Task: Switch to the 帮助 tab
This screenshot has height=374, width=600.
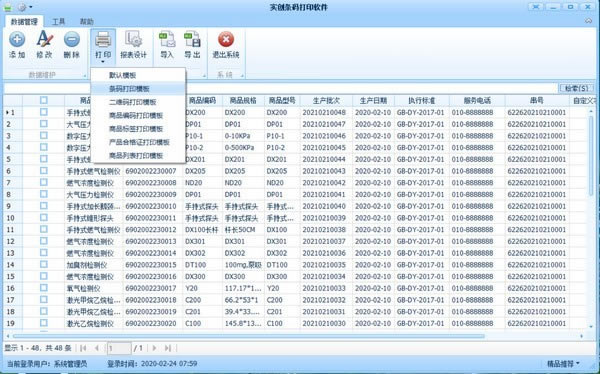Action: point(86,21)
